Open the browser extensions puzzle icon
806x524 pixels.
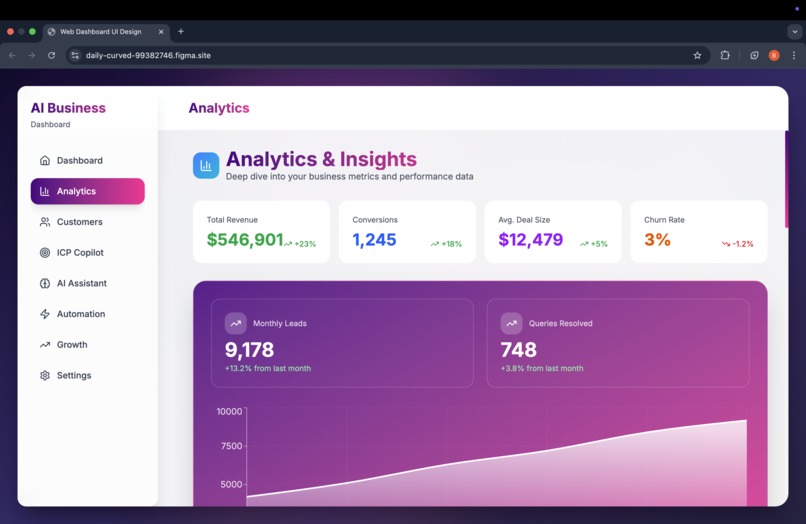[725, 55]
